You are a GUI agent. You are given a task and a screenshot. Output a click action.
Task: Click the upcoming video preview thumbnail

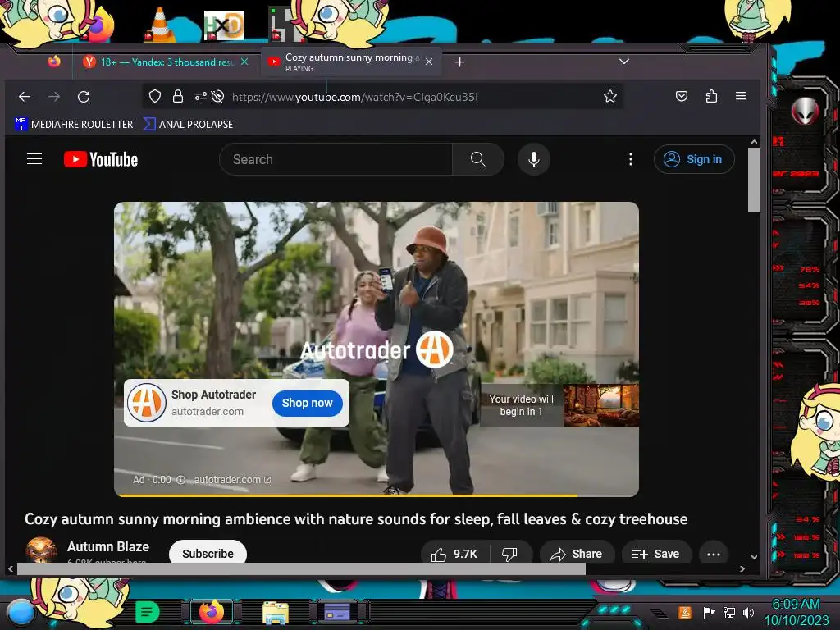pyautogui.click(x=601, y=405)
